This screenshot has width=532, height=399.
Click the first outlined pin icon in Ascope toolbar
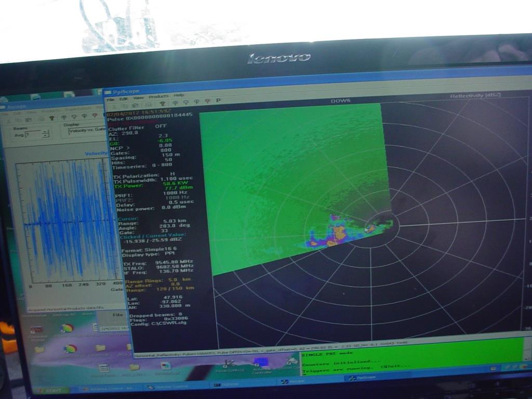[x=63, y=117]
